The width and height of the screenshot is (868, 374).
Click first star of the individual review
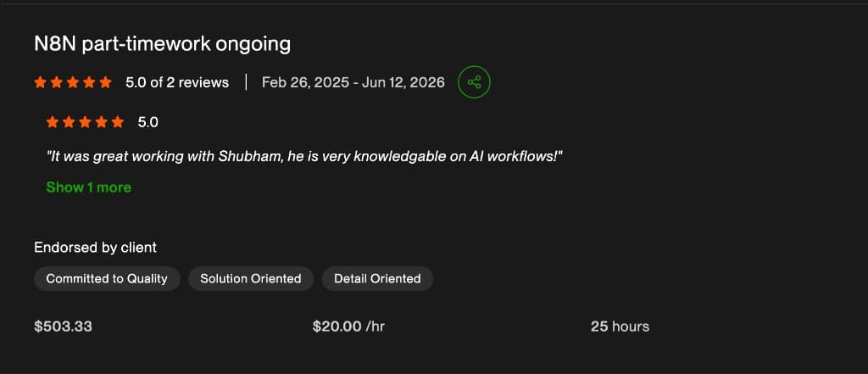[53, 122]
